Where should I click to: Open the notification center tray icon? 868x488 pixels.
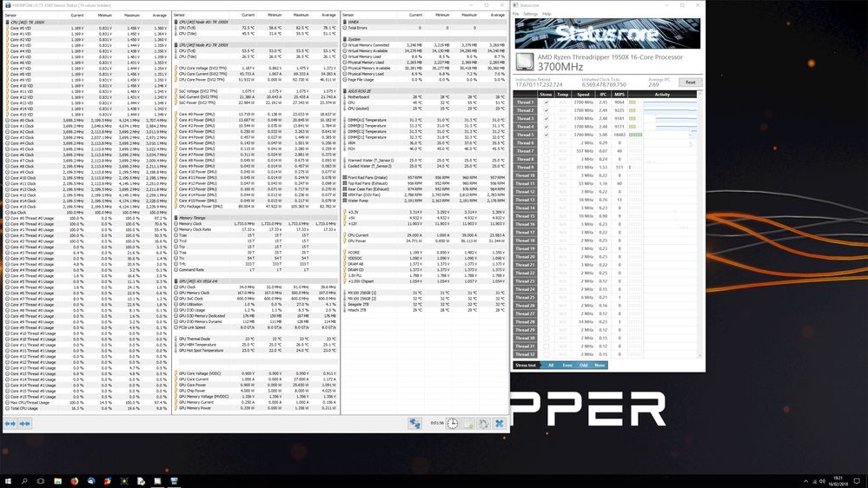tap(857, 481)
